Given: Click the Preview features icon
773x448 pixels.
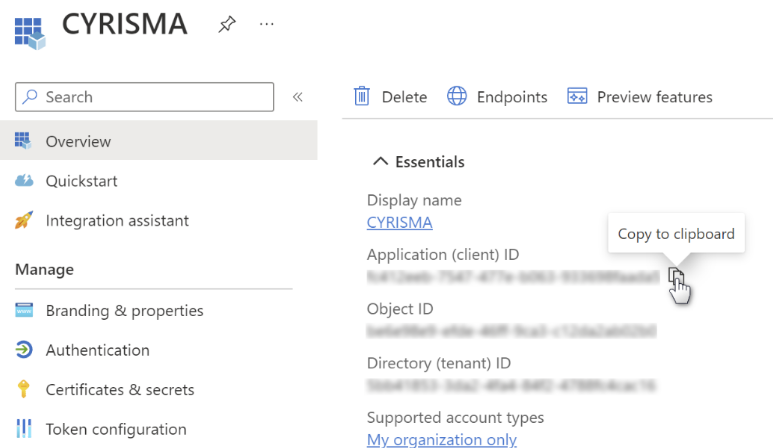Looking at the screenshot, I should coord(577,96).
